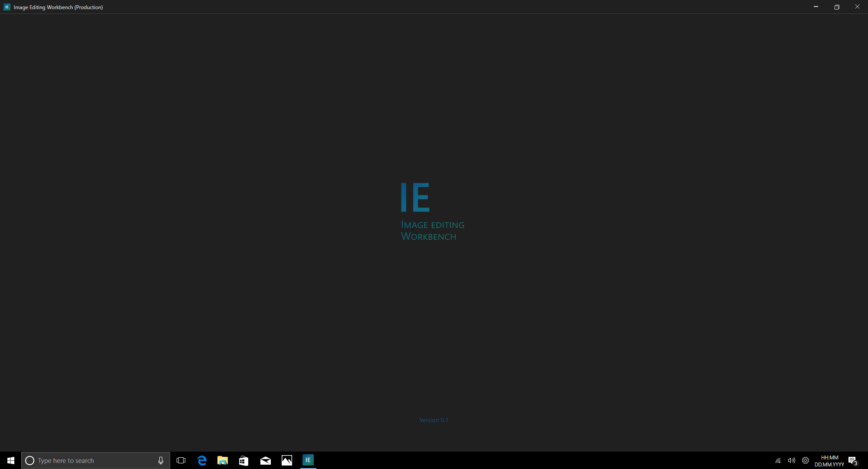This screenshot has width=868, height=469.
Task: Open the Action Center notifications
Action: (x=853, y=460)
